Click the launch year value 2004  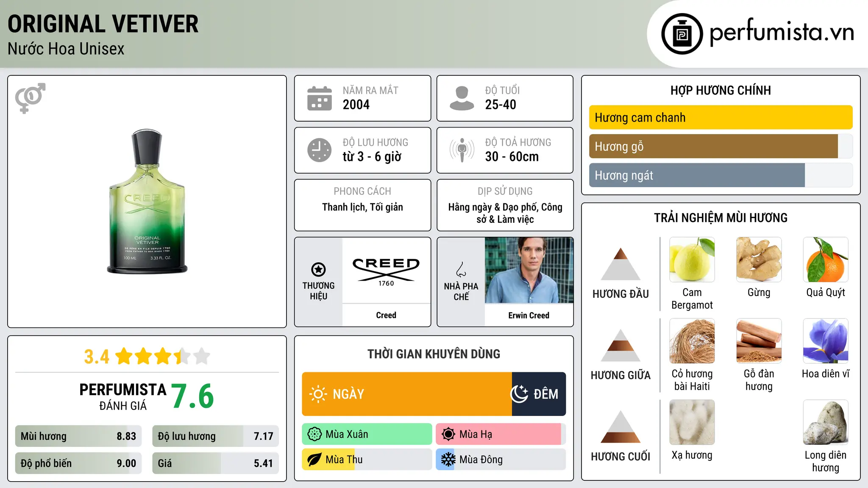(356, 105)
